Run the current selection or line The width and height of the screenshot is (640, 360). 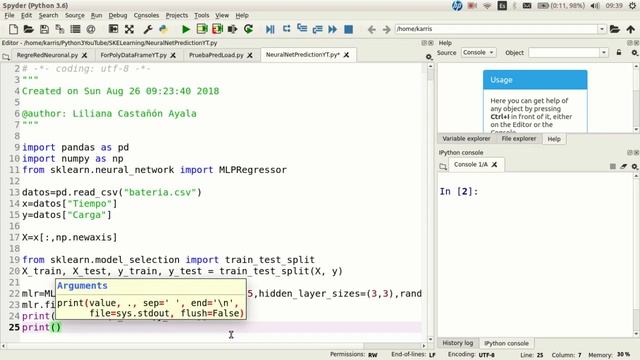click(233, 29)
